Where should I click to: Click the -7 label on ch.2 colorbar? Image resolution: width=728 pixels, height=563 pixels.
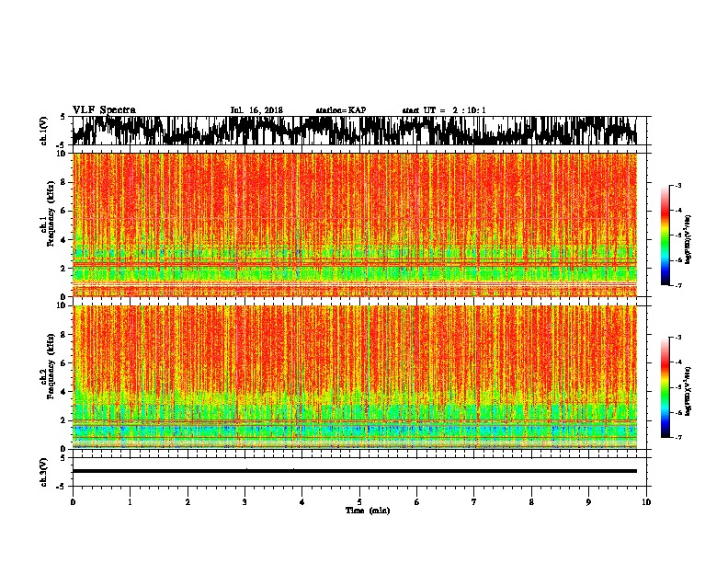pyautogui.click(x=677, y=437)
